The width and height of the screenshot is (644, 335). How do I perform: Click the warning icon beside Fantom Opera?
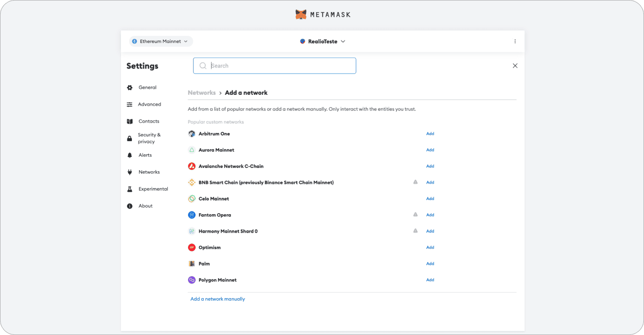[x=416, y=215]
